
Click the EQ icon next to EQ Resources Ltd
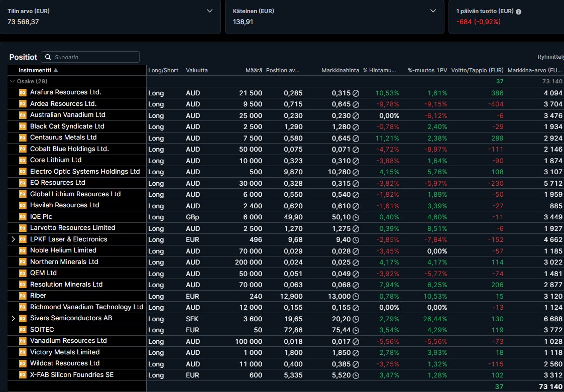point(23,183)
